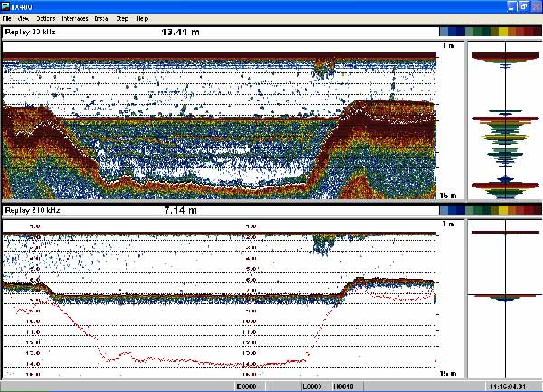Screen dimensions: 543x392
Task: Open the Help menu
Action: (142, 19)
